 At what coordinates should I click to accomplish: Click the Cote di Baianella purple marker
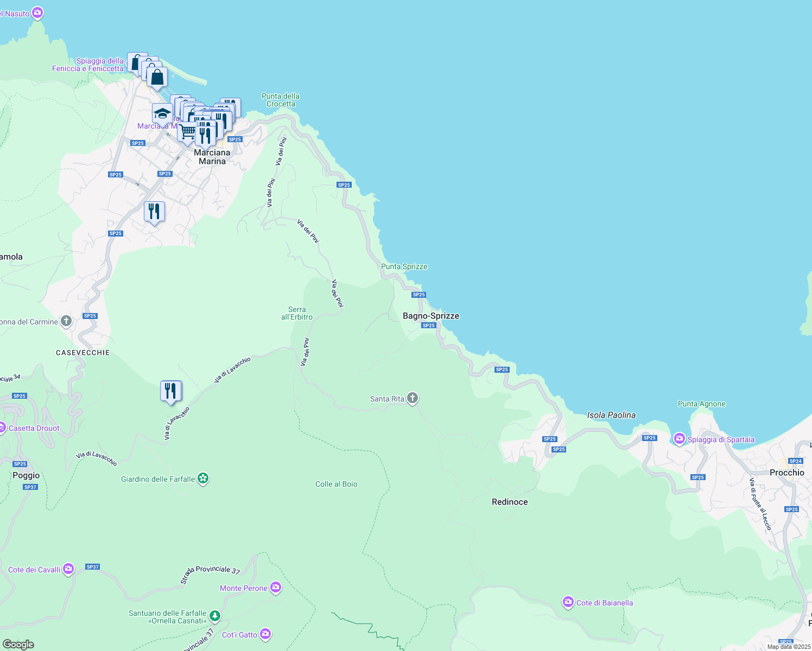tap(568, 602)
